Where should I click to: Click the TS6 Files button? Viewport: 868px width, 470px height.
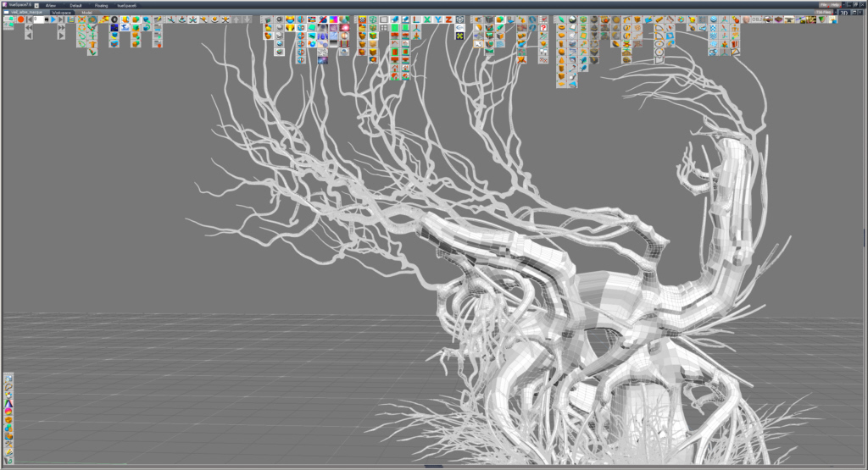(824, 12)
